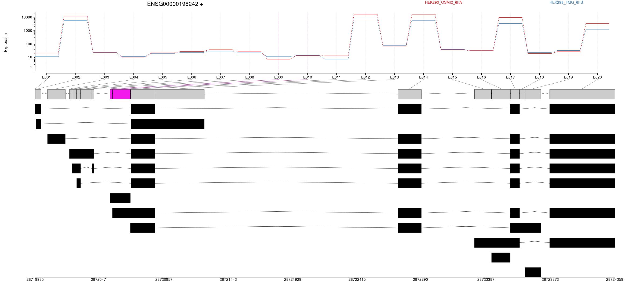Click the red expression line above E012
The height and width of the screenshot is (284, 644).
[365, 14]
